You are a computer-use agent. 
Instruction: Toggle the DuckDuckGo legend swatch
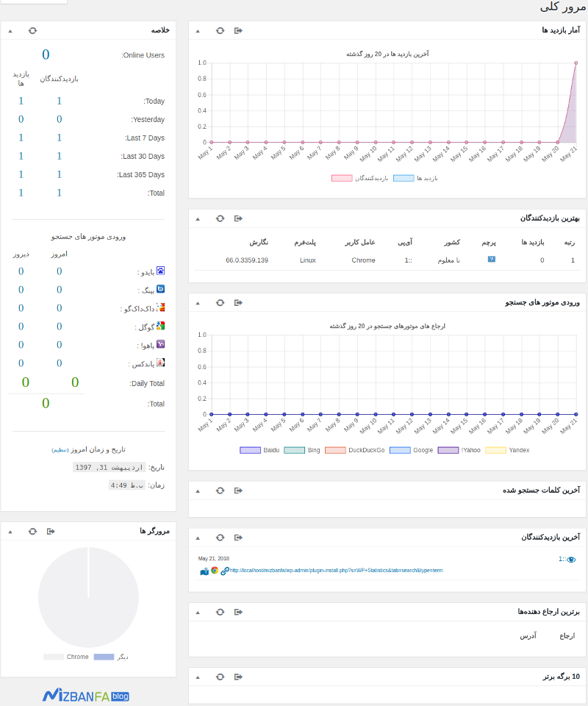point(335,450)
